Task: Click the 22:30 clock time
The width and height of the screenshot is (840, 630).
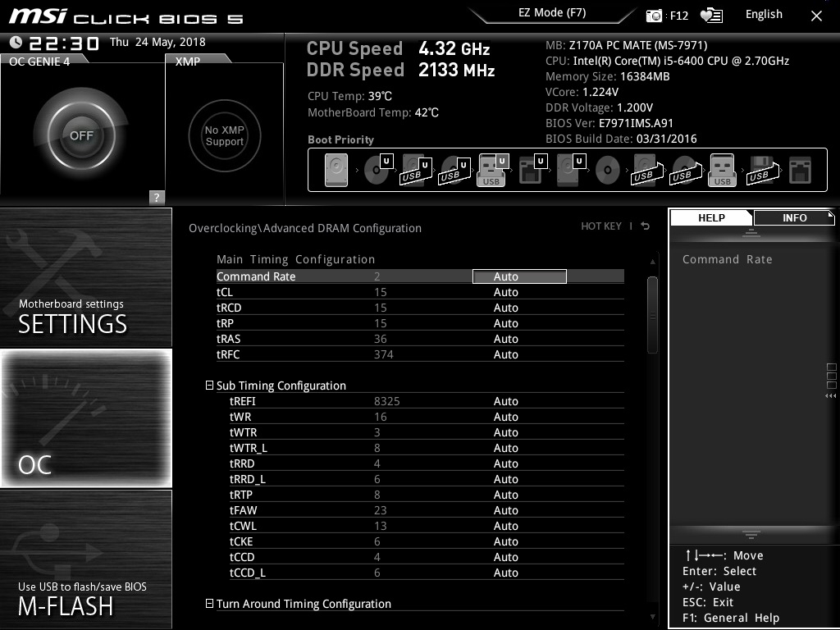Action: coord(64,43)
